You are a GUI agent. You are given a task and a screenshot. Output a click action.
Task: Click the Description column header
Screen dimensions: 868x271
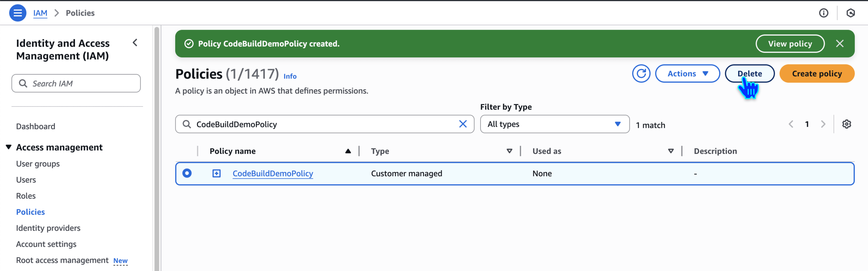click(x=715, y=151)
